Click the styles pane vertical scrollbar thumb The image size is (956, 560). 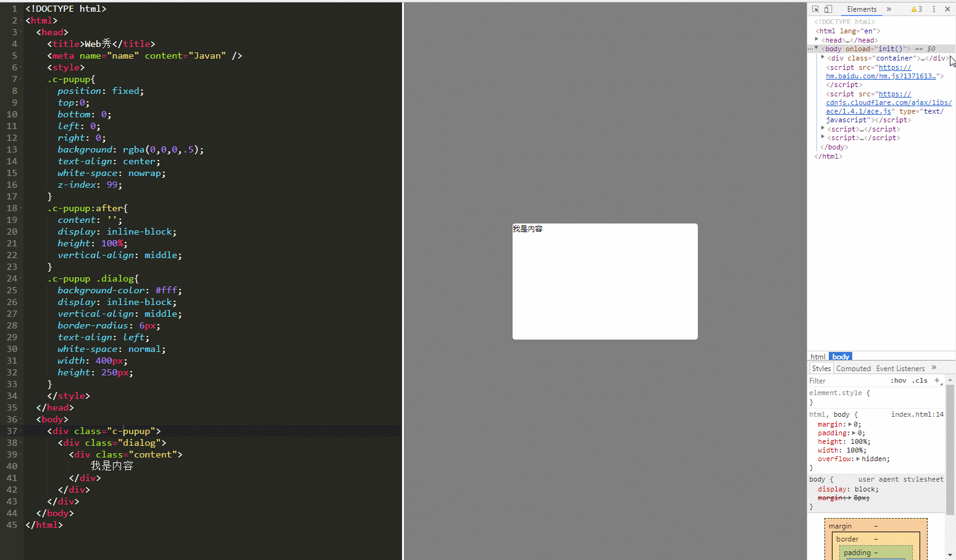tap(950, 449)
